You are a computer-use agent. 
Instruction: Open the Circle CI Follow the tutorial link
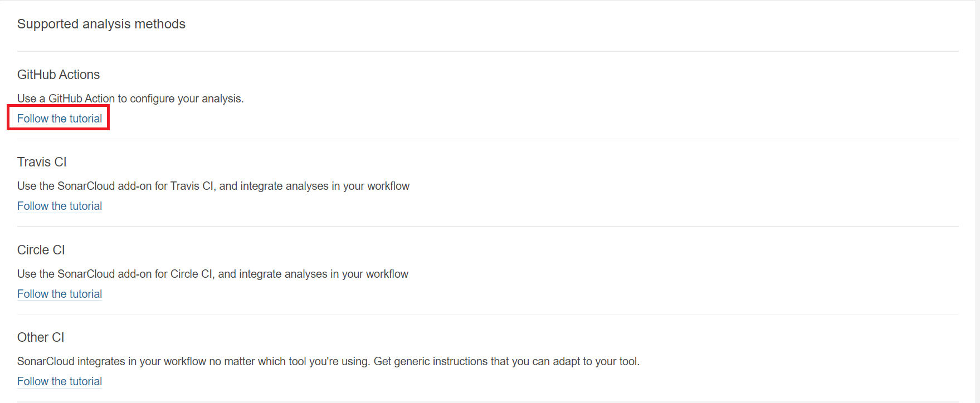tap(60, 294)
